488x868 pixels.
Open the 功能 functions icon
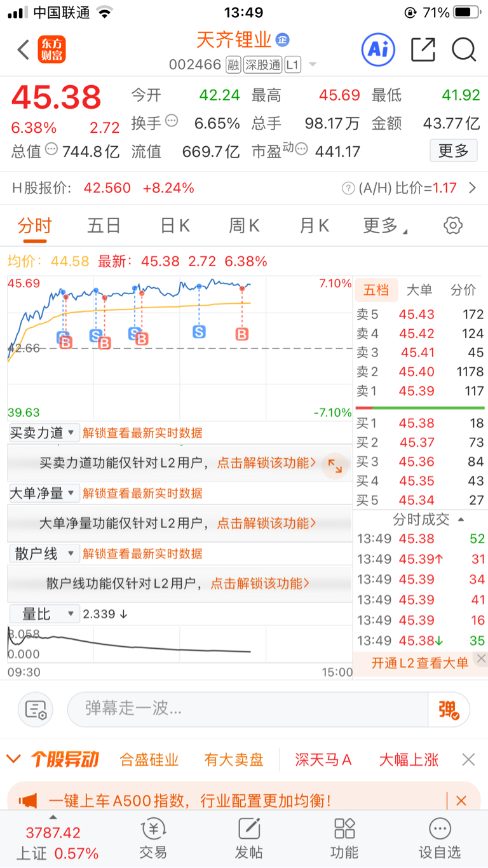[344, 839]
